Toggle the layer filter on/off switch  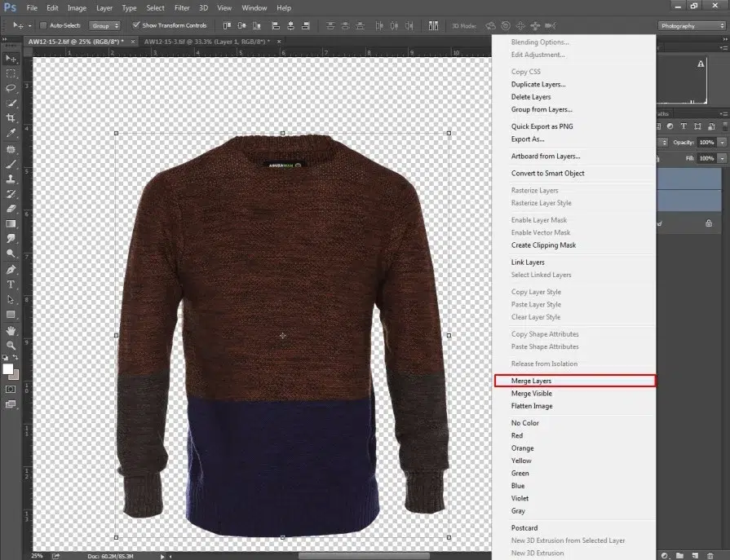tap(725, 126)
